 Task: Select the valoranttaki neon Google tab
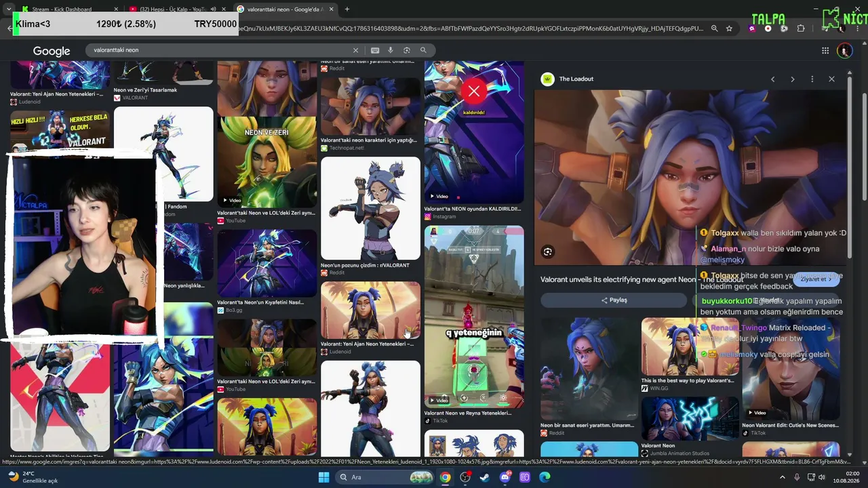[x=285, y=9]
